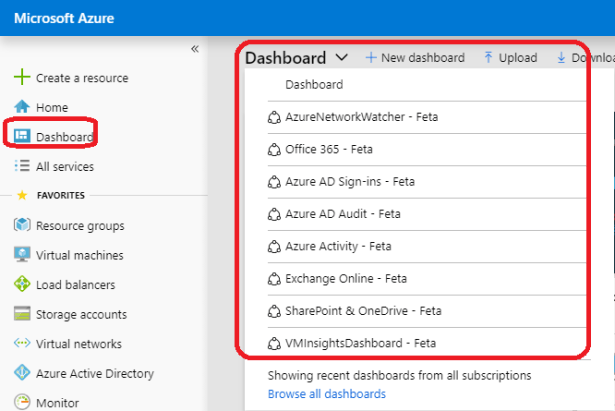Click the Storage accounts icon

pos(22,313)
